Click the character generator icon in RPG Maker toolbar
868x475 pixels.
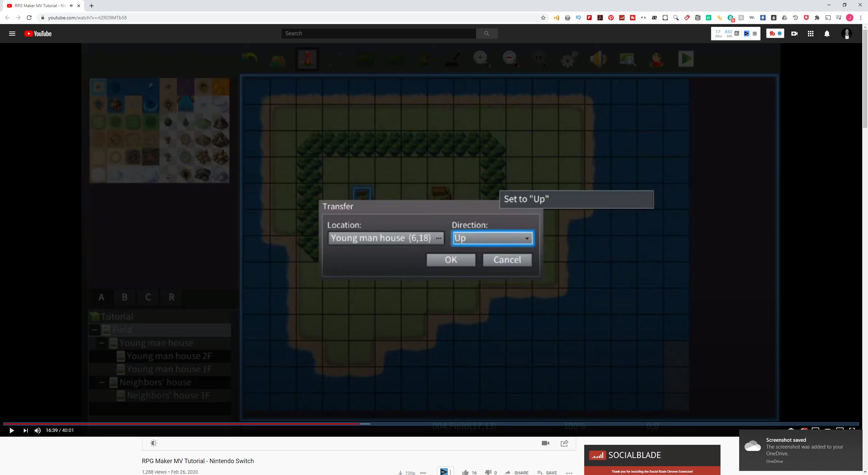coord(656,59)
